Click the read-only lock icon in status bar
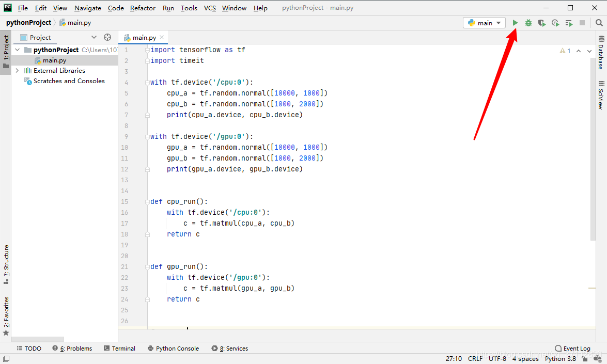 585,359
